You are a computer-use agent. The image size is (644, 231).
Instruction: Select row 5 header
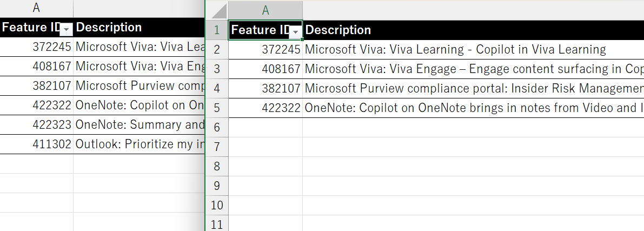pyautogui.click(x=217, y=108)
